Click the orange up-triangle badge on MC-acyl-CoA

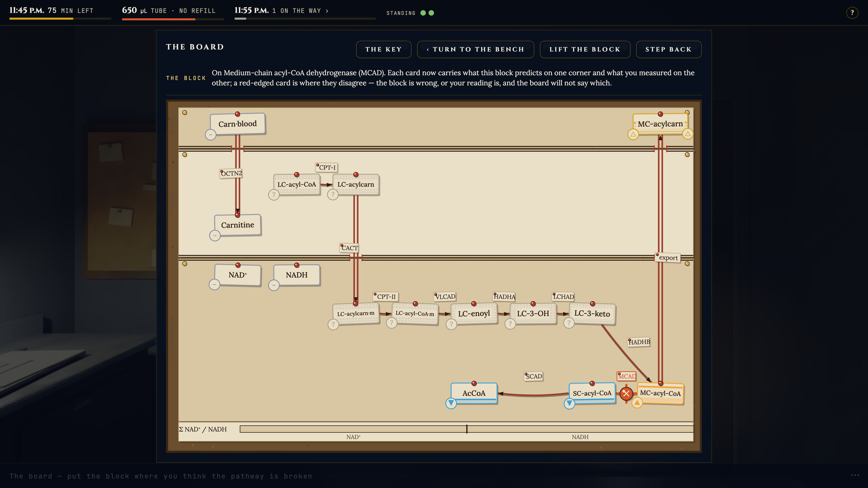click(637, 403)
